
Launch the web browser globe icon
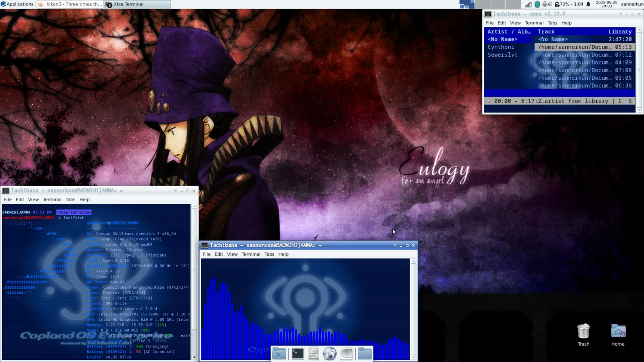point(330,354)
